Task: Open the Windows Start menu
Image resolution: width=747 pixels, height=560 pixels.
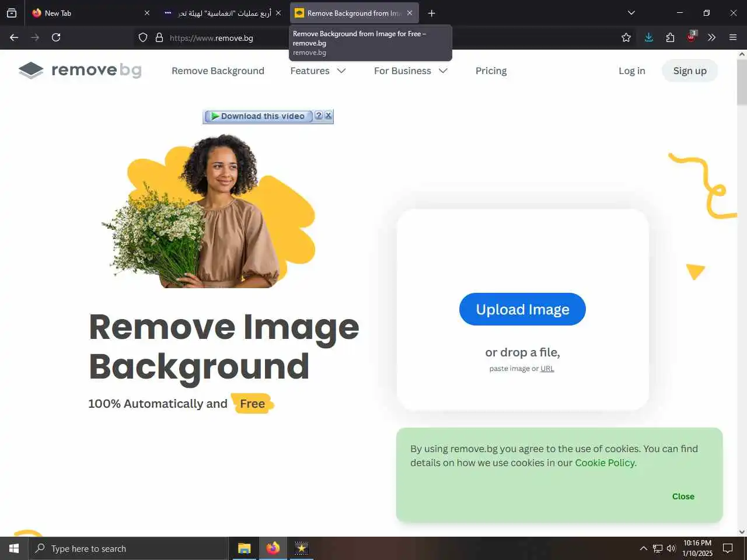Action: [x=14, y=548]
